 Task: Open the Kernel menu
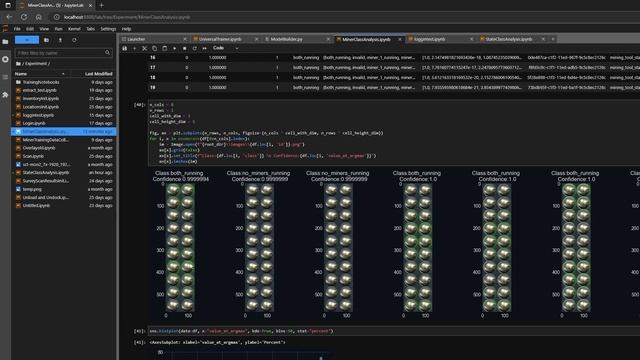coord(74,29)
